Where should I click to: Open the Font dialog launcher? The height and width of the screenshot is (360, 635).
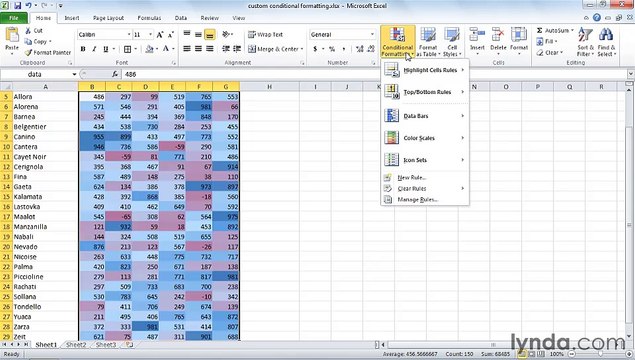[174, 63]
